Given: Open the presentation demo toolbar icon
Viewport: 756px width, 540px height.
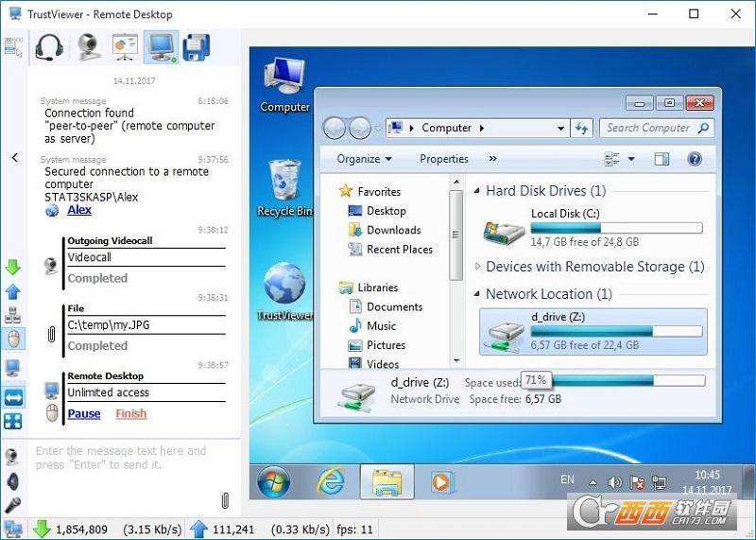Looking at the screenshot, I should tap(125, 46).
